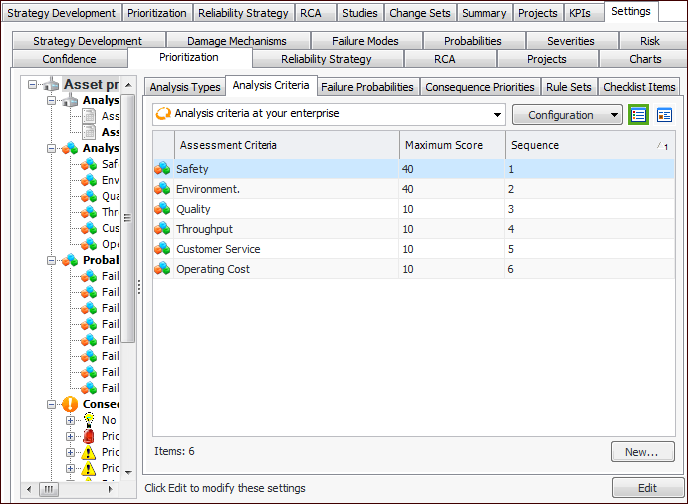This screenshot has width=688, height=504.
Task: Click the Customer Service row icon
Action: coord(162,249)
